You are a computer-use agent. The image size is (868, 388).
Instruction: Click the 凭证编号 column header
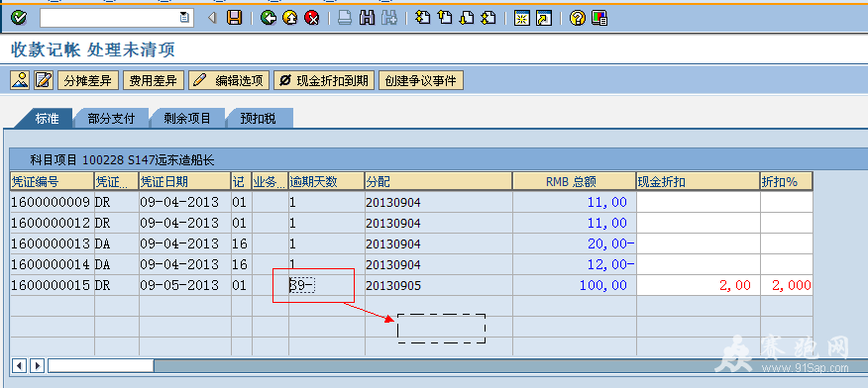click(53, 181)
